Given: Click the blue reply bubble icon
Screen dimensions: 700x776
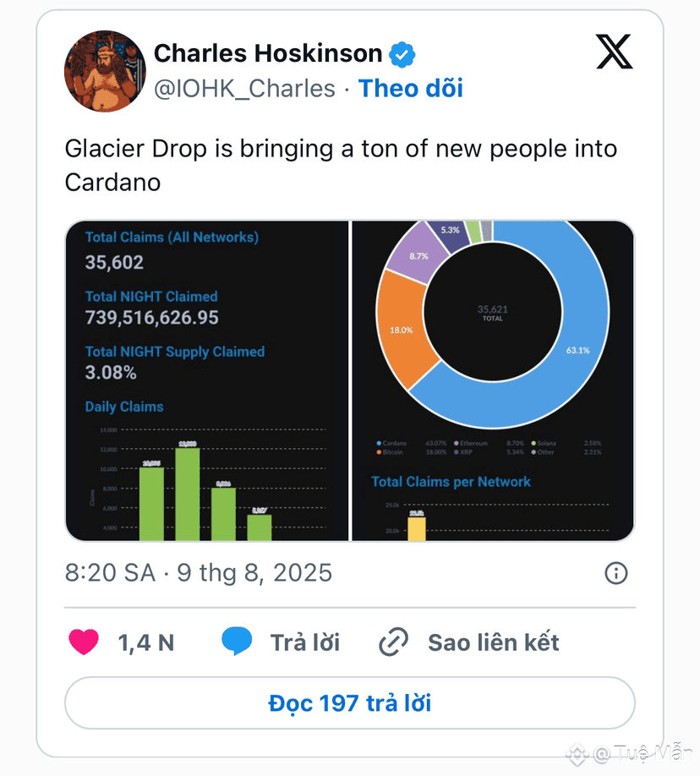Looking at the screenshot, I should click(x=237, y=642).
